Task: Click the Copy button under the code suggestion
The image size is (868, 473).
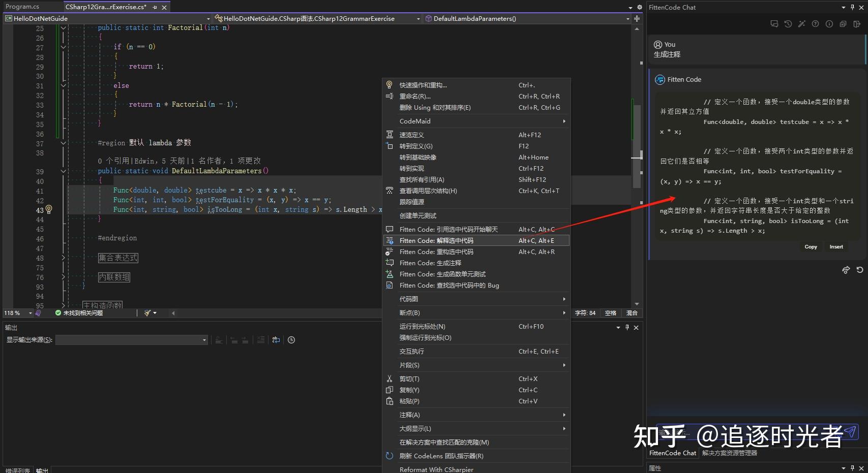Action: pyautogui.click(x=811, y=246)
